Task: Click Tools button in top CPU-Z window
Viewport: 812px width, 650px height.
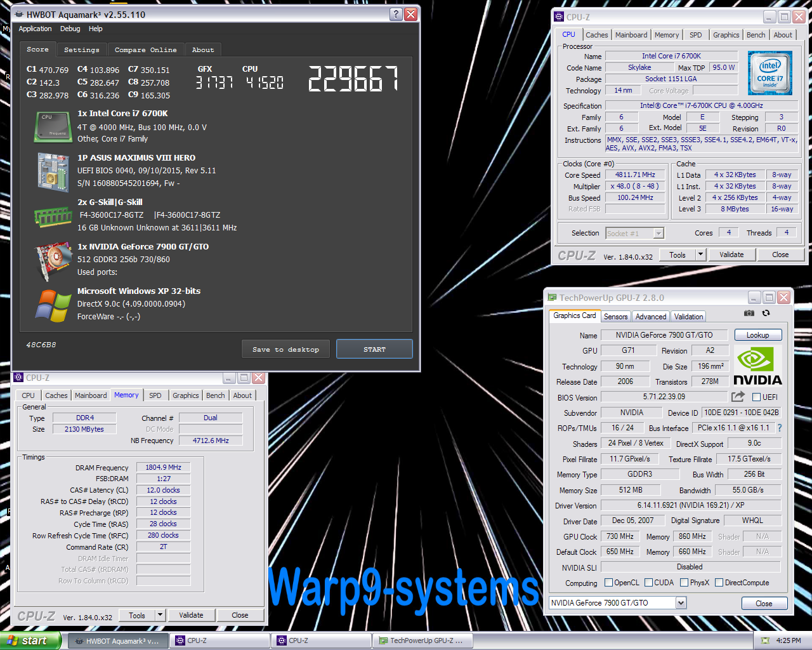Action: (678, 255)
